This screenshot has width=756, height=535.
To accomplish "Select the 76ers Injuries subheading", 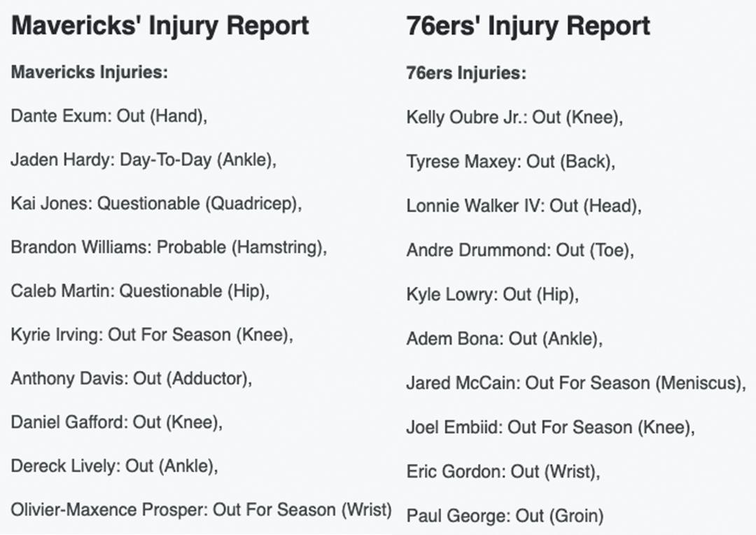I will (466, 74).
